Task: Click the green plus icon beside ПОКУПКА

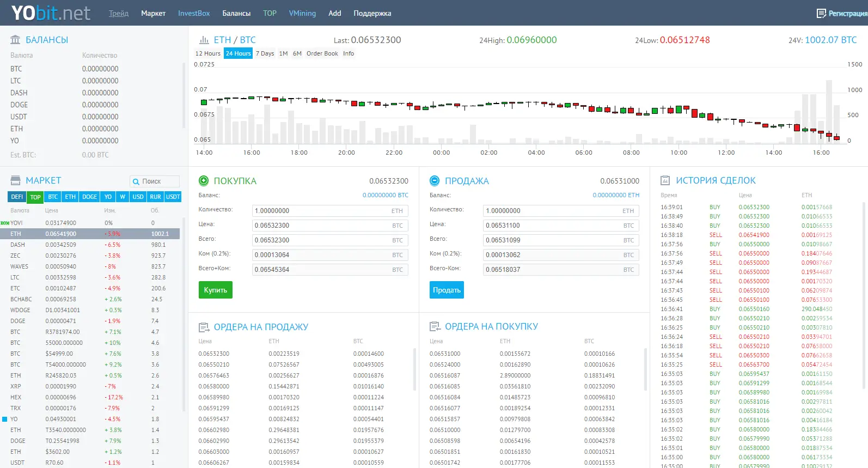Action: point(204,180)
